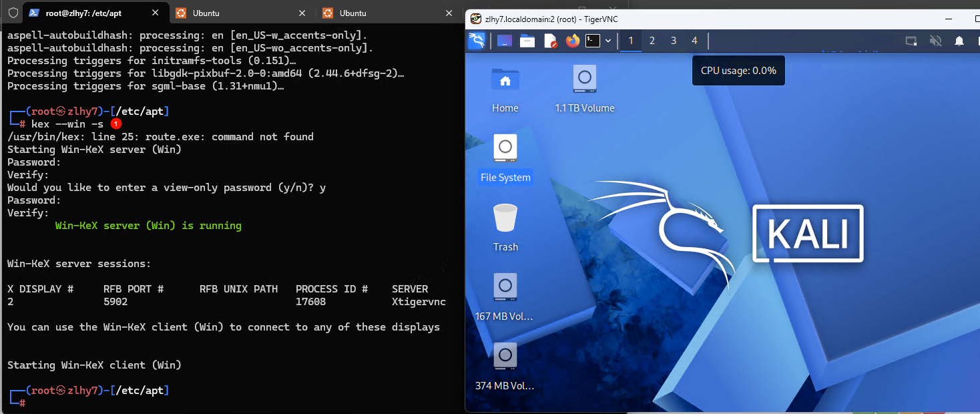This screenshot has height=414, width=980.
Task: Select the 1.1 TB Volume desktop icon
Action: (x=585, y=89)
